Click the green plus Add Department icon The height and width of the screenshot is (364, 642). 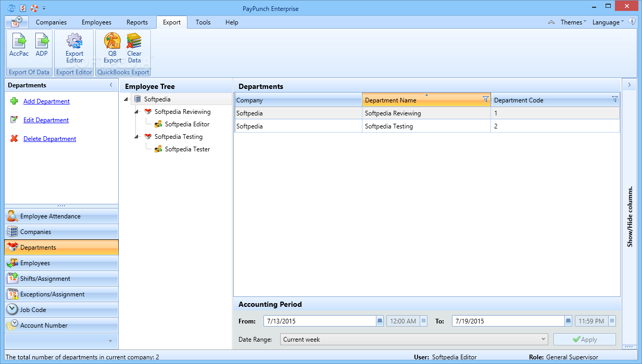tap(14, 101)
